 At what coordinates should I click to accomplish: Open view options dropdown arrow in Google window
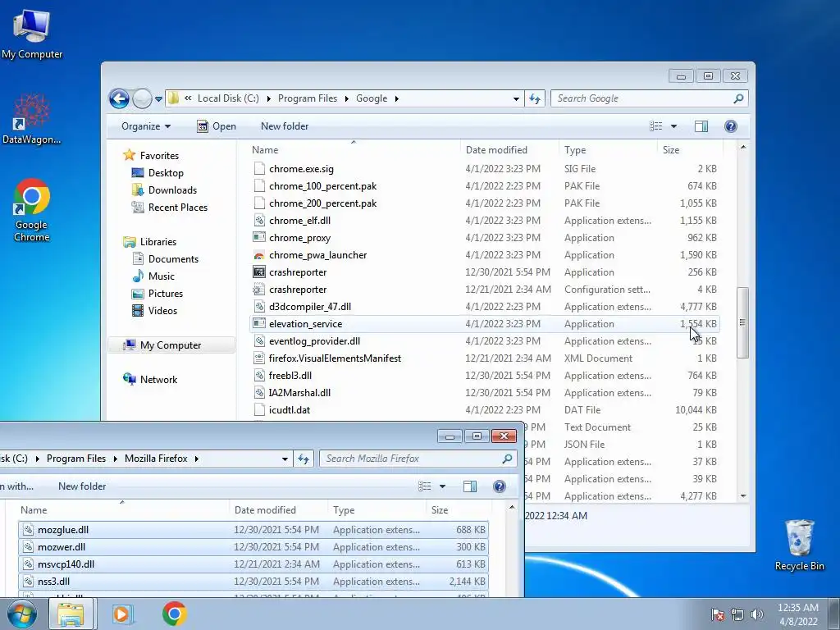click(673, 126)
